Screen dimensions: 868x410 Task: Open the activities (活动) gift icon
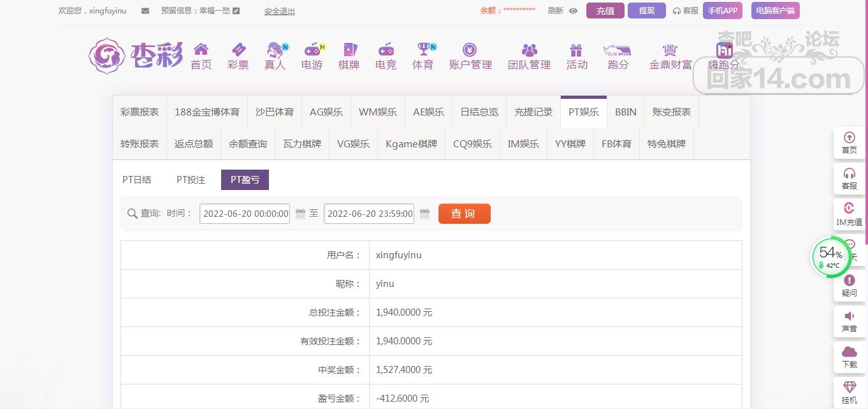tap(576, 50)
